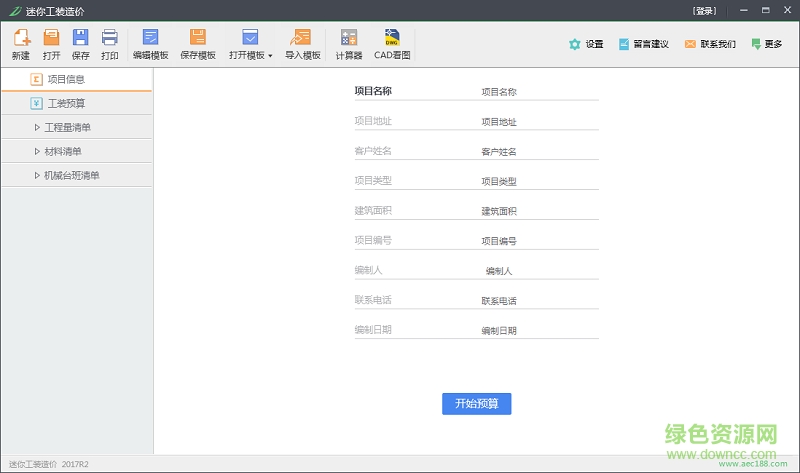Open 更多 more options
This screenshot has width=800, height=473.
(x=766, y=44)
